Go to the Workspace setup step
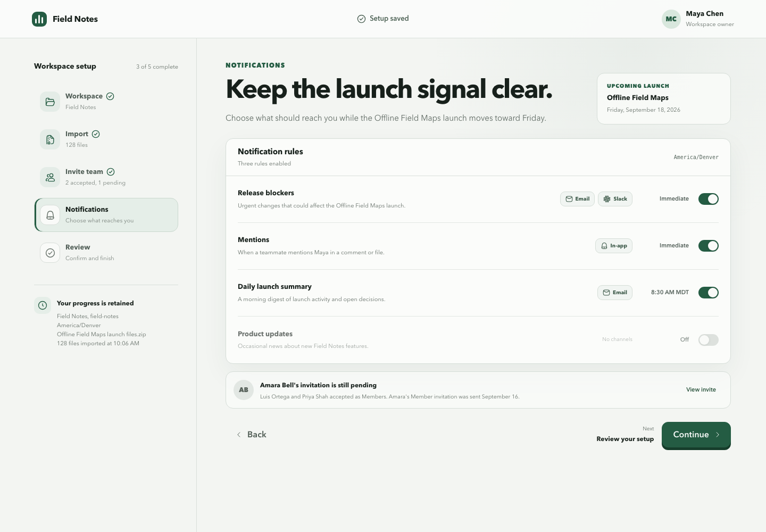 pyautogui.click(x=106, y=102)
